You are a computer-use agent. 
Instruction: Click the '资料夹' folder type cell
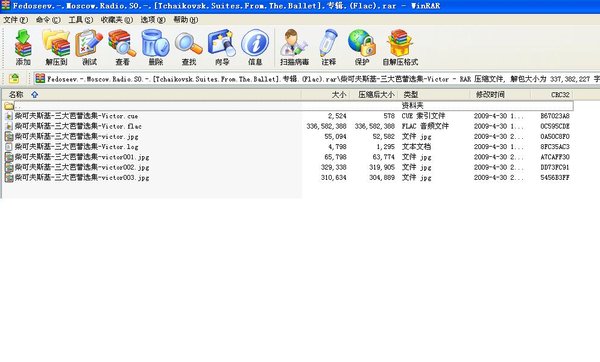click(x=412, y=106)
